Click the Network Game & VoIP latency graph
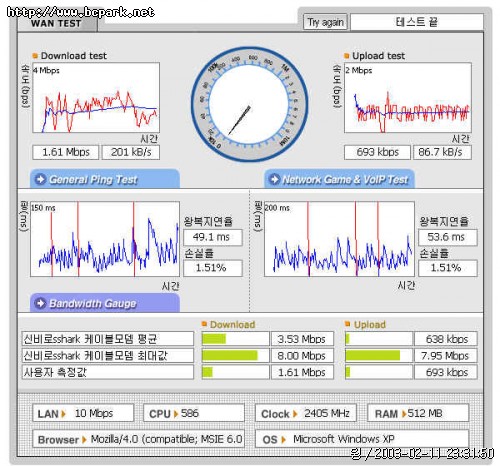The width and height of the screenshot is (500, 466). pos(339,239)
